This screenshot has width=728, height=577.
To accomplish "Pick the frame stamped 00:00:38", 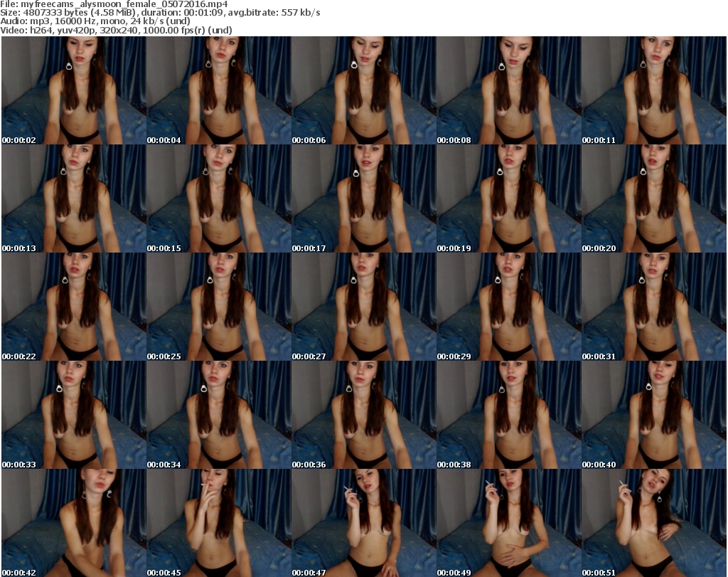I will coord(508,415).
